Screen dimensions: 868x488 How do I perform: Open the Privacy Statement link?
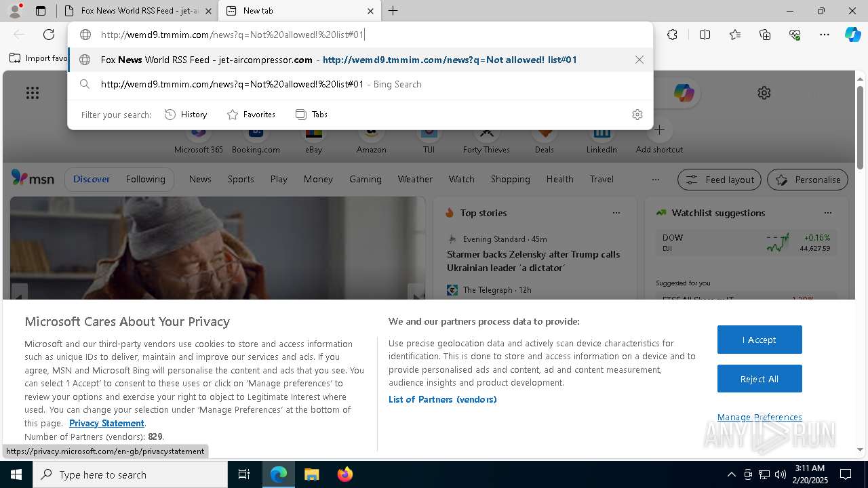pyautogui.click(x=106, y=423)
